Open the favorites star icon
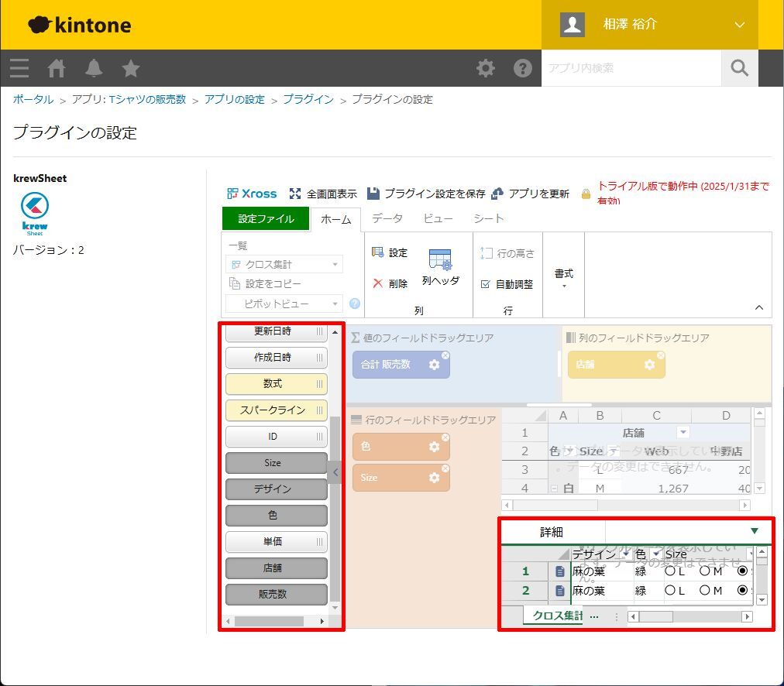The height and width of the screenshot is (686, 784). pos(131,68)
